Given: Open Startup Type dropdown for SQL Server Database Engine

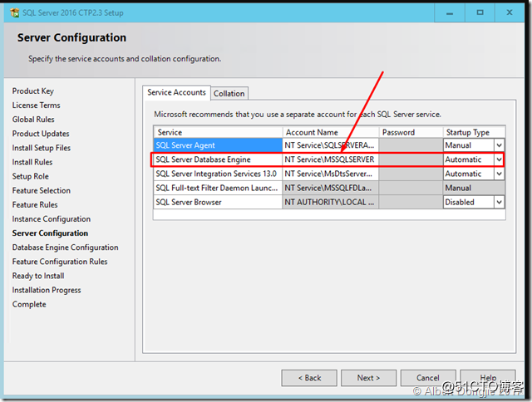Looking at the screenshot, I should [499, 159].
